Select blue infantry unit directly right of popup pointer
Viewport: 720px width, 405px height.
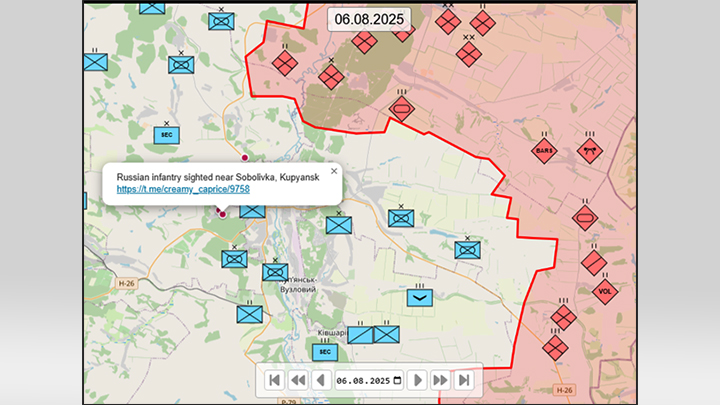(253, 211)
